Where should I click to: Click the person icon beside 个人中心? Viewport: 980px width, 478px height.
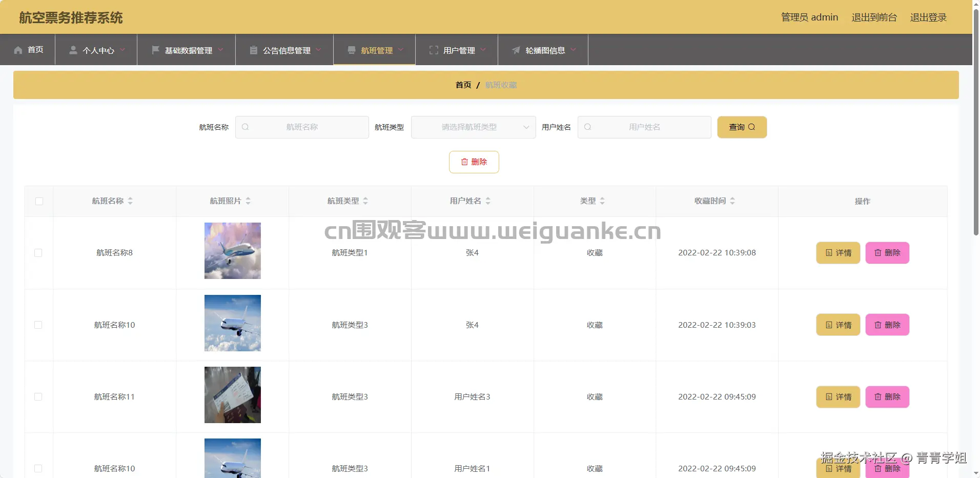[x=73, y=50]
